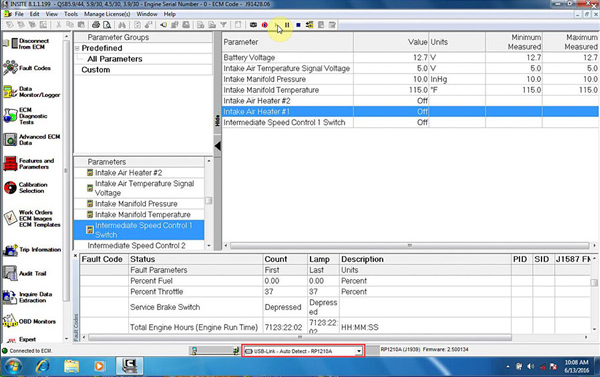Toggle Intake Manifold Pressure parameter icon

click(x=90, y=204)
